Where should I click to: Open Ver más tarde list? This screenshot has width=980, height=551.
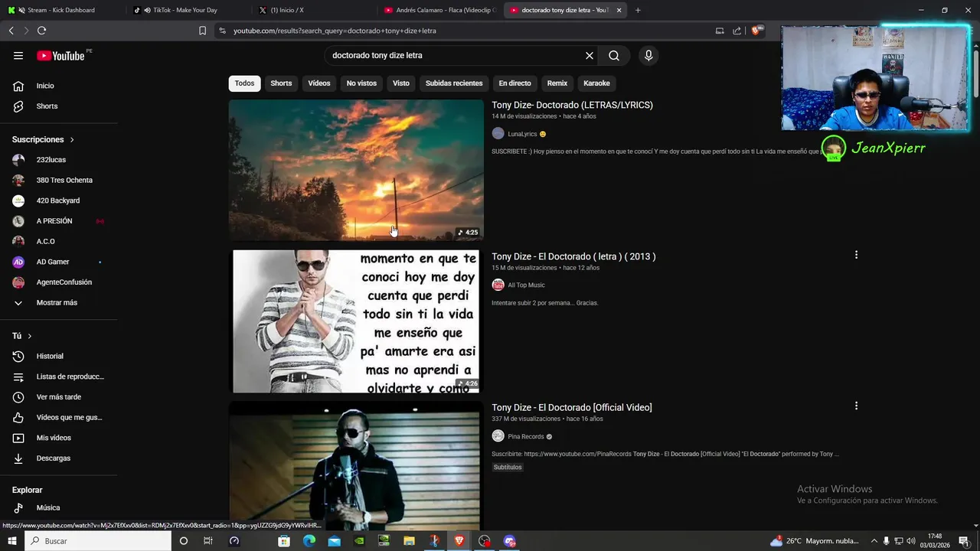click(x=59, y=397)
